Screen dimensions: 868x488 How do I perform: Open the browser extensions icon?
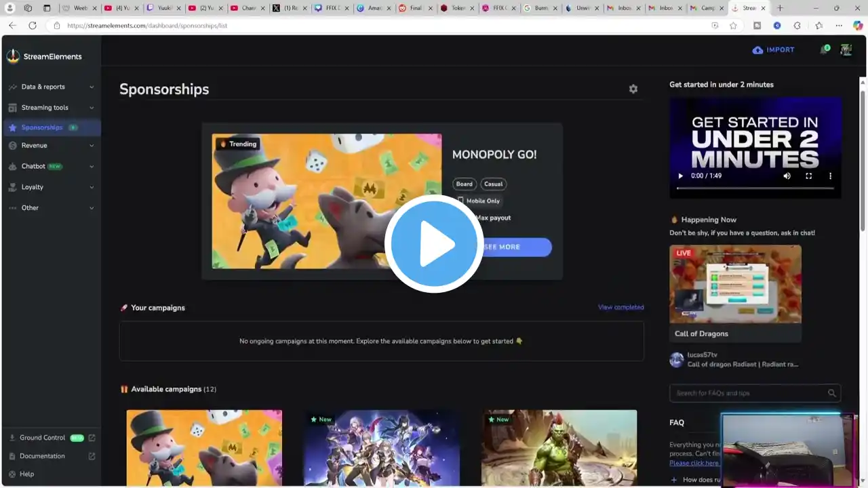coord(797,25)
